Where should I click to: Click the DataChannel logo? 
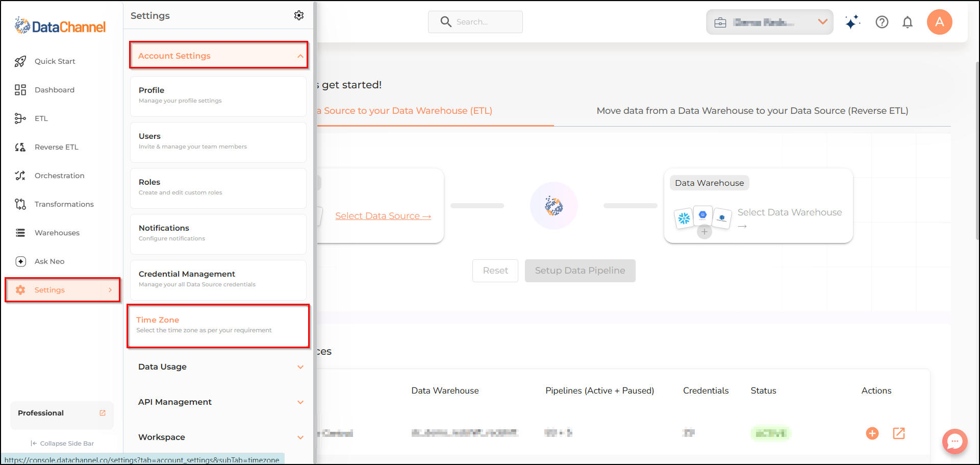(60, 26)
